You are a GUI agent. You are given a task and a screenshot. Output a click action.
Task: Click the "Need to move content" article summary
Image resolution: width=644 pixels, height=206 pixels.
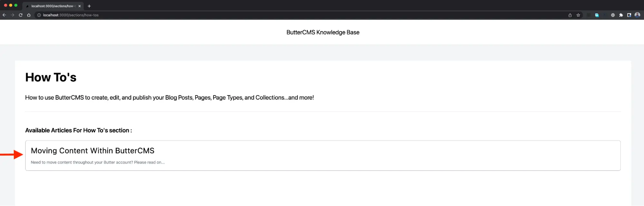[x=98, y=162]
